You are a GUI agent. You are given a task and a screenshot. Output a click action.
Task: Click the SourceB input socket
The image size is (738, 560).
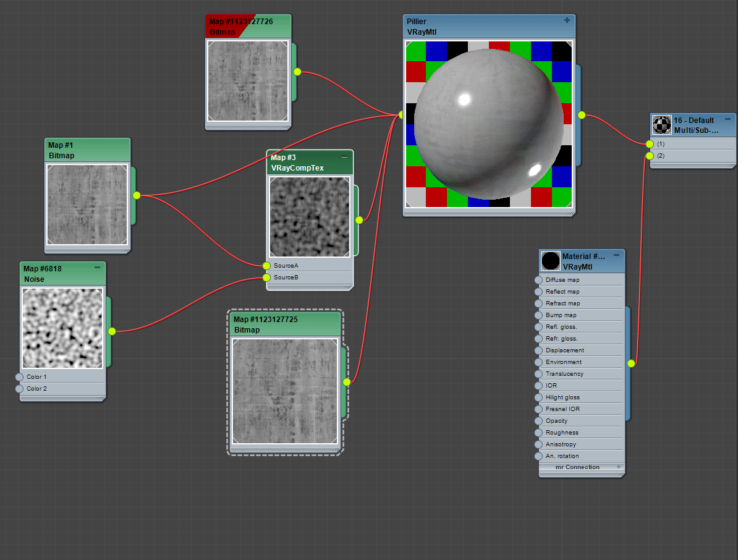(x=266, y=278)
